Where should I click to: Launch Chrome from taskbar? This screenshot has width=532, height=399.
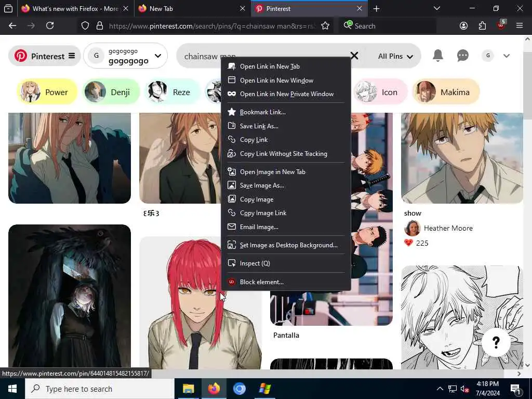[x=239, y=389]
